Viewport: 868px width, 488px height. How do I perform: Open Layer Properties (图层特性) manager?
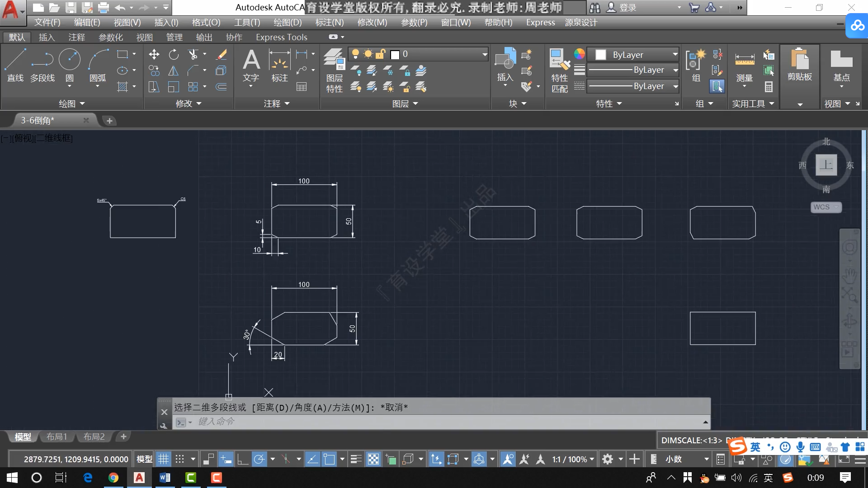tap(335, 70)
